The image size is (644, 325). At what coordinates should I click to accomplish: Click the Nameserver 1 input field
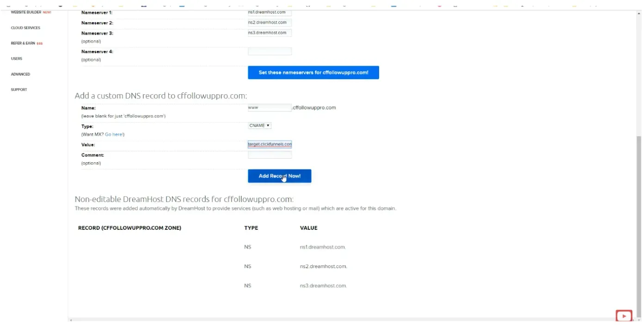point(270,12)
